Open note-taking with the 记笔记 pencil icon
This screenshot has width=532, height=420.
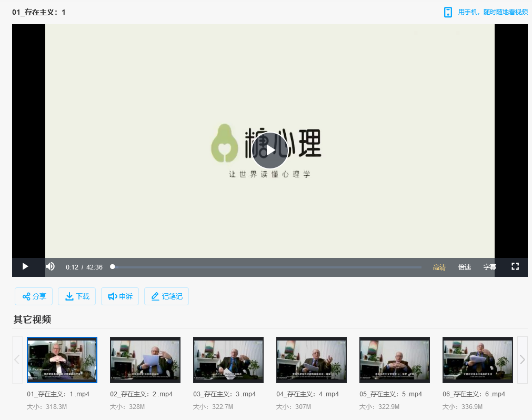point(156,296)
